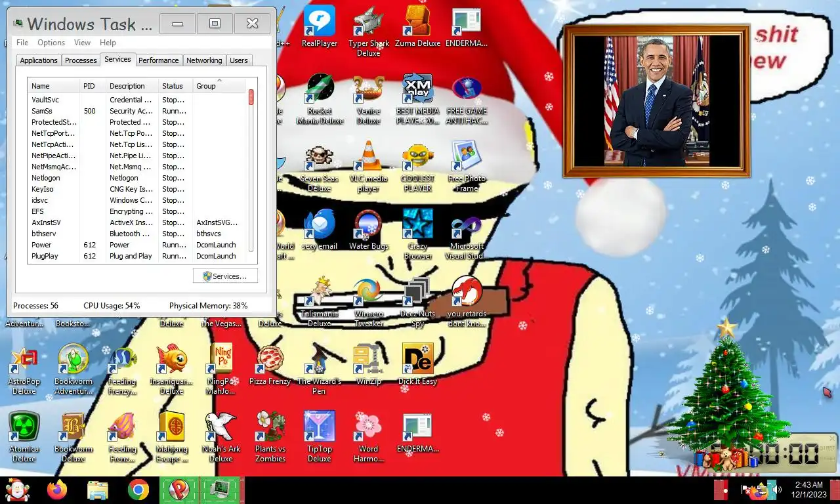Open File Explorer from the taskbar

coord(98,490)
